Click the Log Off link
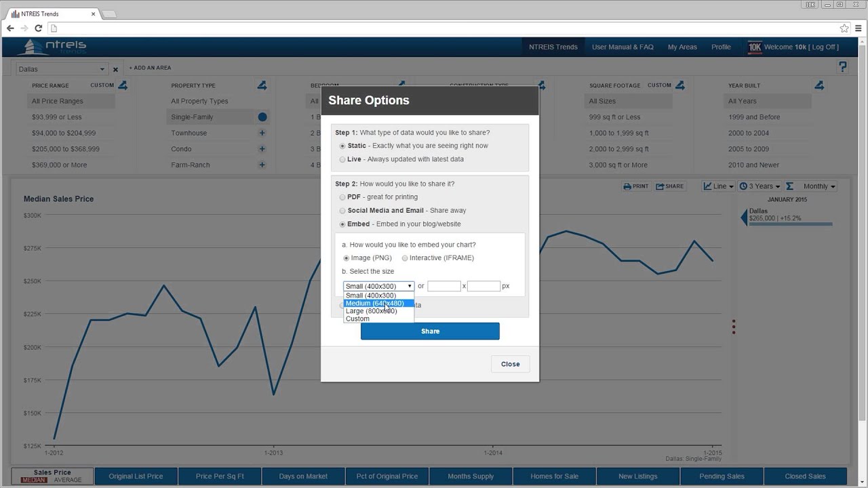Viewport: 868px width, 488px height. pos(825,47)
